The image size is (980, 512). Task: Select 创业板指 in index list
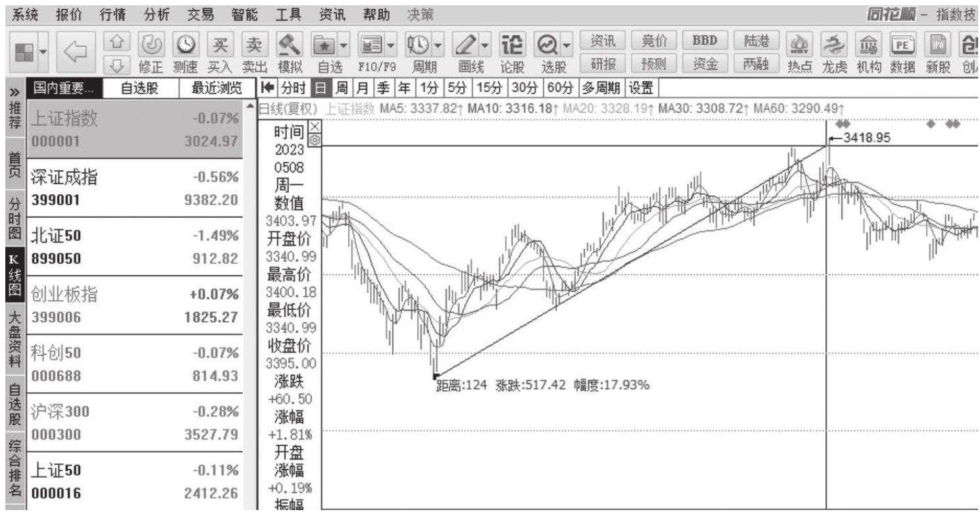click(135, 305)
